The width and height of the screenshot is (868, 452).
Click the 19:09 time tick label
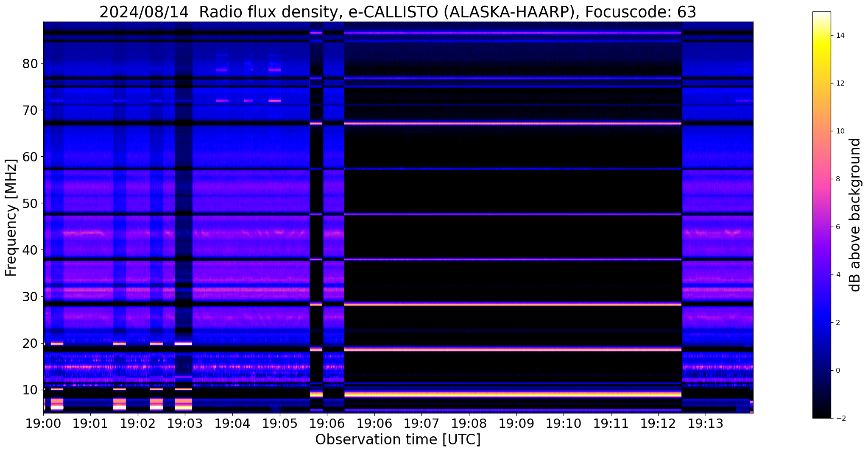click(x=516, y=423)
